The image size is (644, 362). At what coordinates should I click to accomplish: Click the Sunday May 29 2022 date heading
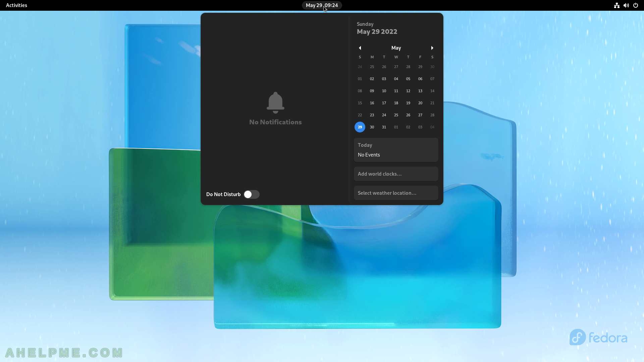click(377, 28)
